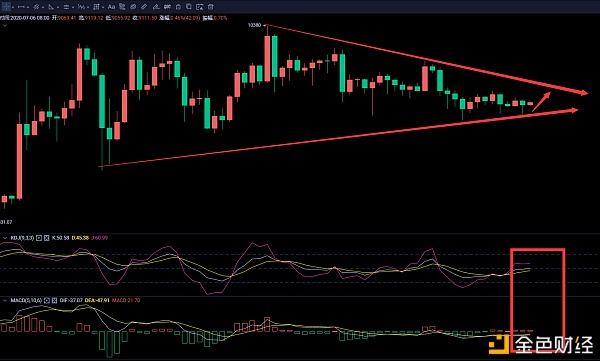Collapse the MACD indicator panel chevron
This screenshot has width=600, height=361.
point(5,301)
